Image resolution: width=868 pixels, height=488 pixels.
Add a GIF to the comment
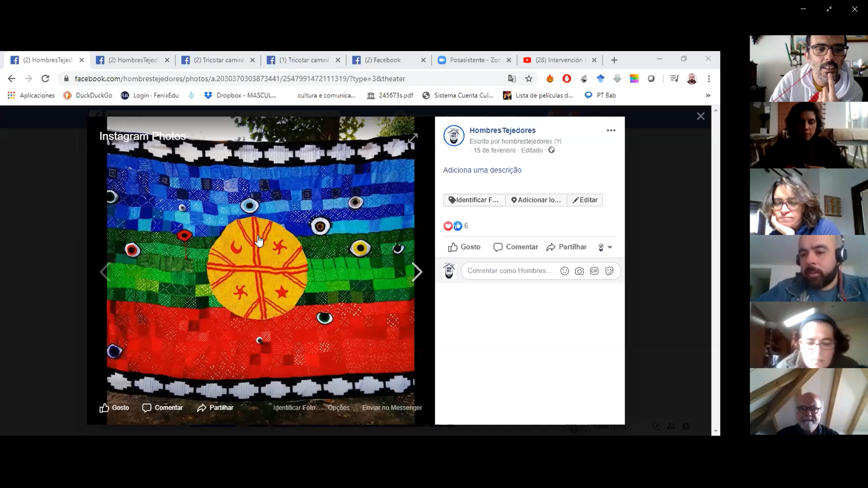coord(594,271)
